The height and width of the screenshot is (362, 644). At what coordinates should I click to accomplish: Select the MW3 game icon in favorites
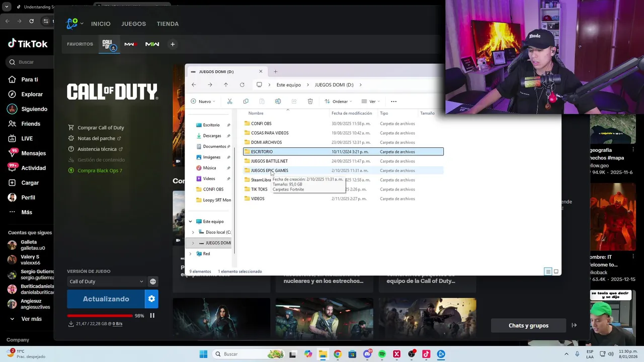pos(131,44)
